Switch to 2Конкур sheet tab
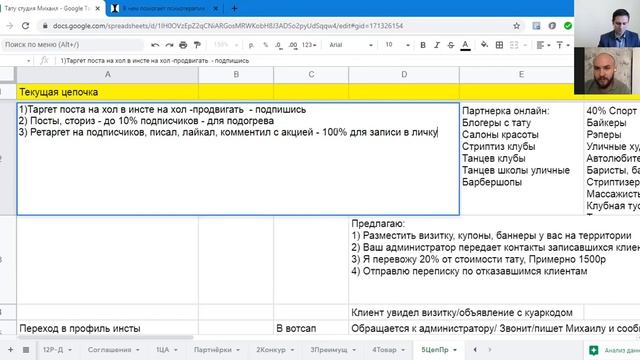640x360 pixels. [275, 350]
